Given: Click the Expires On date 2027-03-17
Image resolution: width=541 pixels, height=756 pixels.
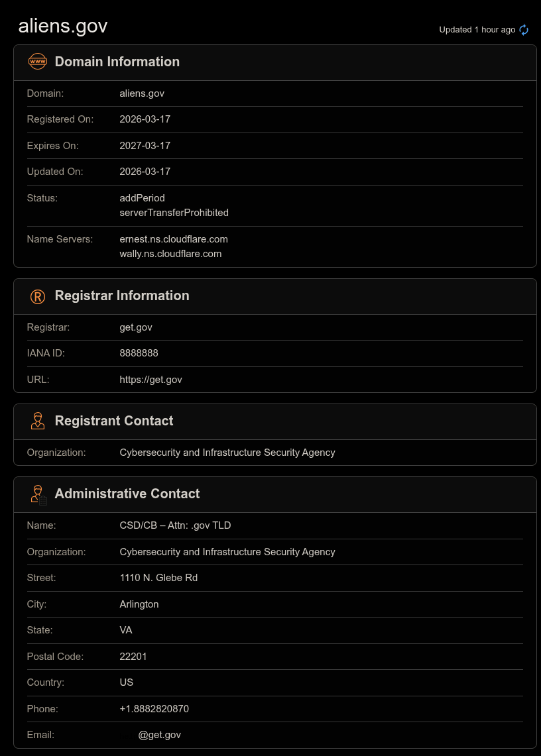Looking at the screenshot, I should (145, 146).
